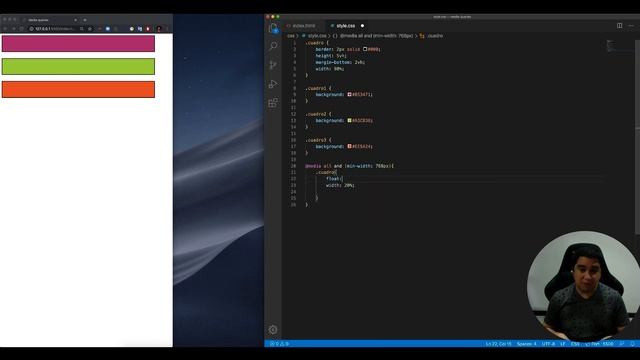Open the Explorer view in VS Code

(273, 29)
